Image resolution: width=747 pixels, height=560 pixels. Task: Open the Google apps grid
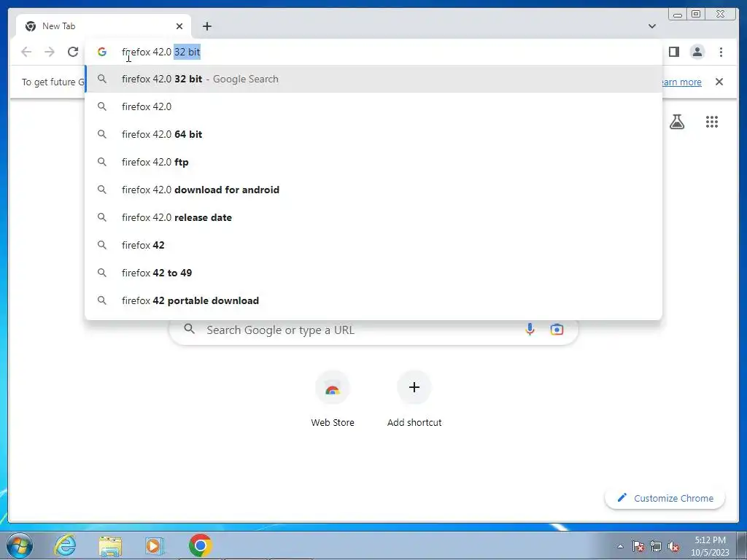pos(712,122)
